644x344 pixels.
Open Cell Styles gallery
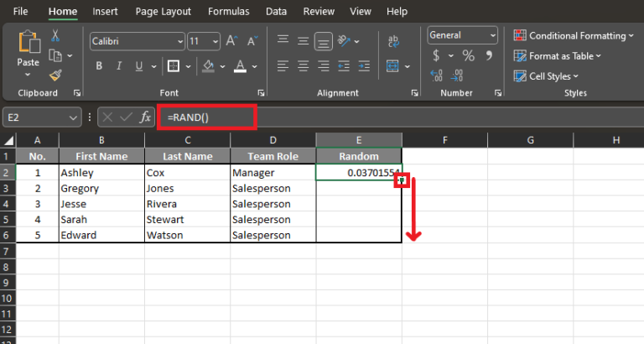pyautogui.click(x=546, y=76)
